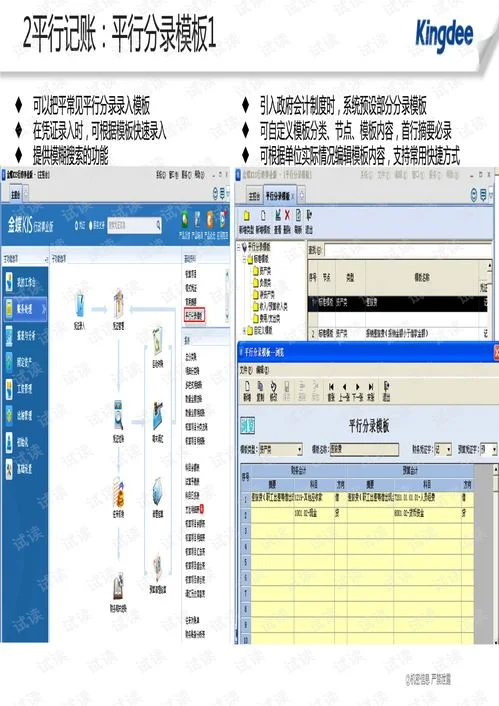The height and width of the screenshot is (706, 499).
Task: Switch to 平行分录模板 tab
Action: click(x=280, y=196)
